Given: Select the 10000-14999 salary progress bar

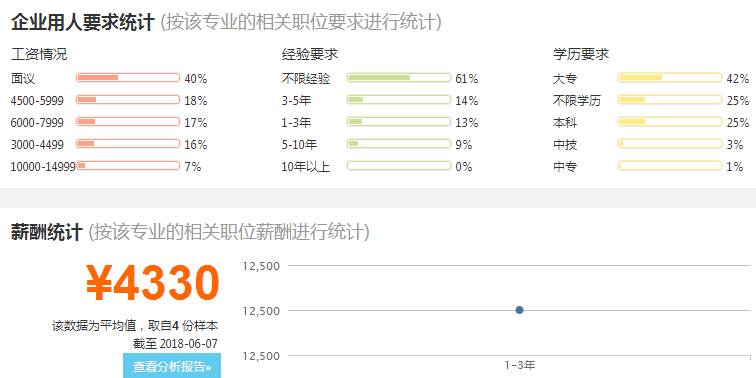Looking at the screenshot, I should pos(128,166).
